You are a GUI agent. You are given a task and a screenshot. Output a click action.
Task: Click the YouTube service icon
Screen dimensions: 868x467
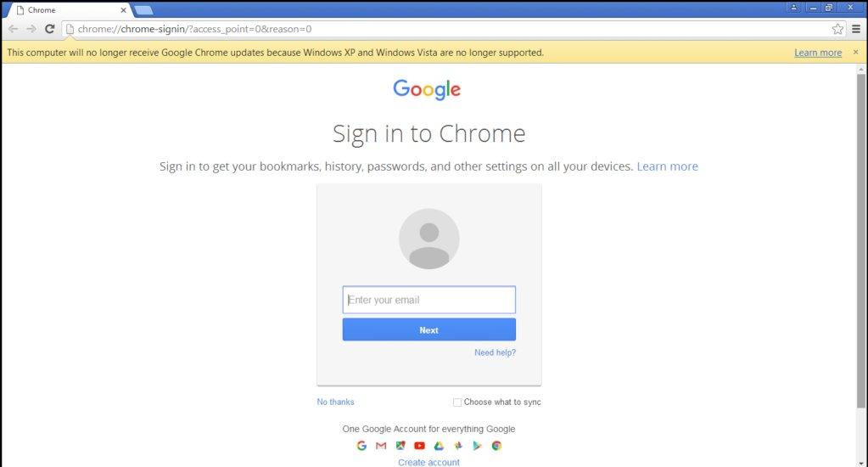[x=420, y=446]
